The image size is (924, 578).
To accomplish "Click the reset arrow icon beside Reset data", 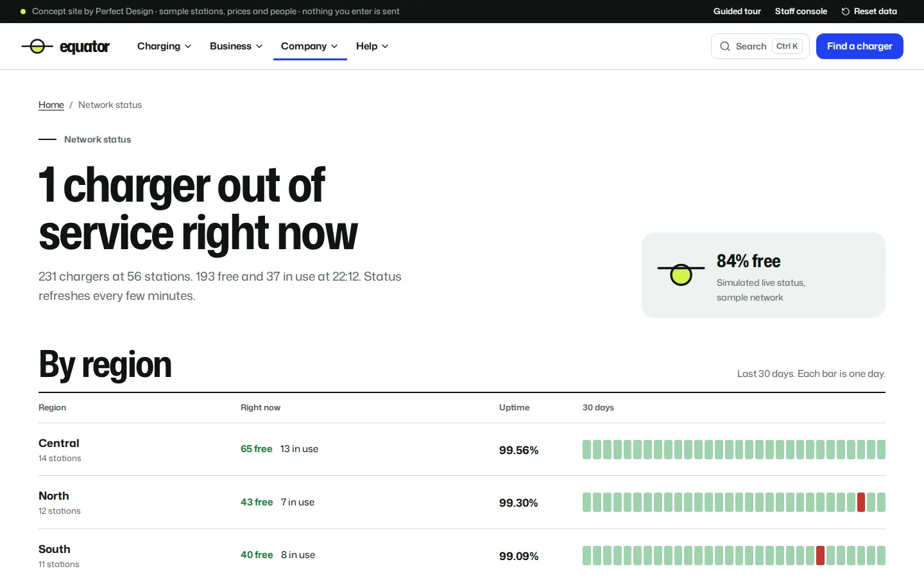I will [846, 12].
